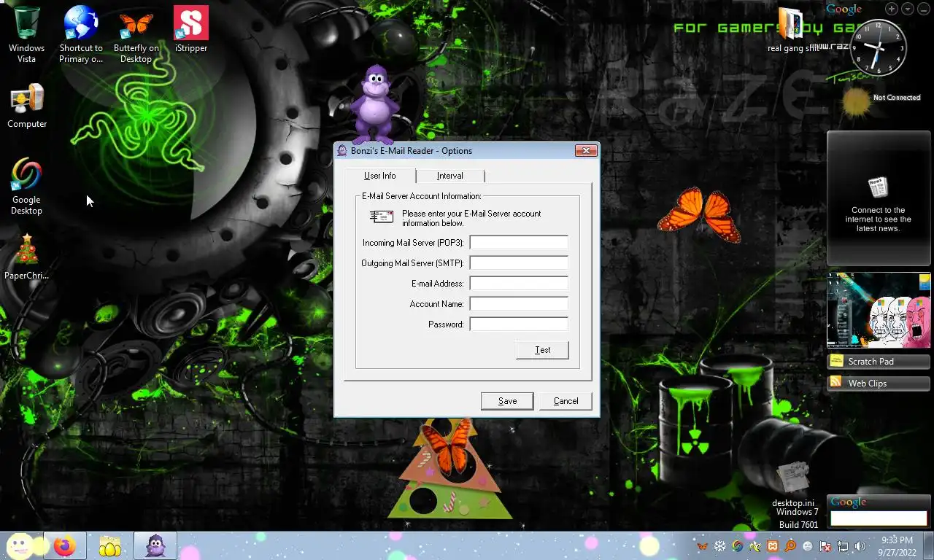The image size is (934, 560).
Task: Click the analog clock gadget
Action: [879, 47]
